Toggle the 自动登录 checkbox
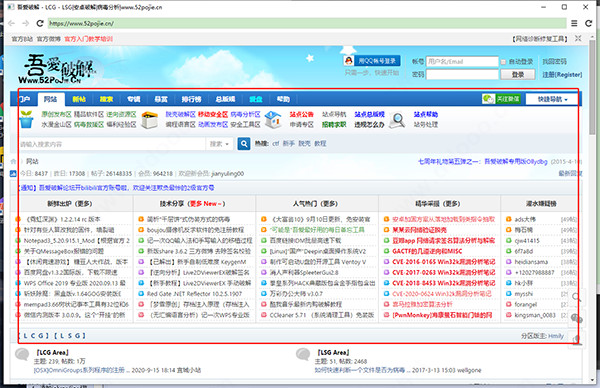Image resolution: width=600 pixels, height=388 pixels. [503, 62]
